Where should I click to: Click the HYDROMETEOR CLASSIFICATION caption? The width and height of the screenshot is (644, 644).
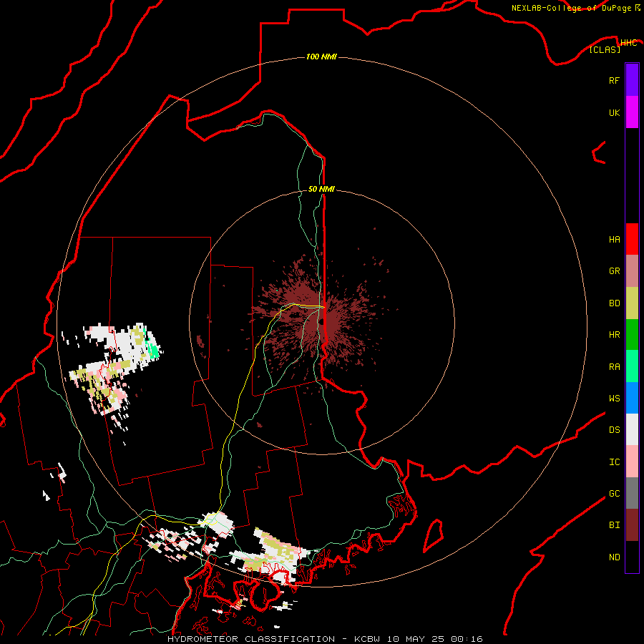pyautogui.click(x=251, y=639)
